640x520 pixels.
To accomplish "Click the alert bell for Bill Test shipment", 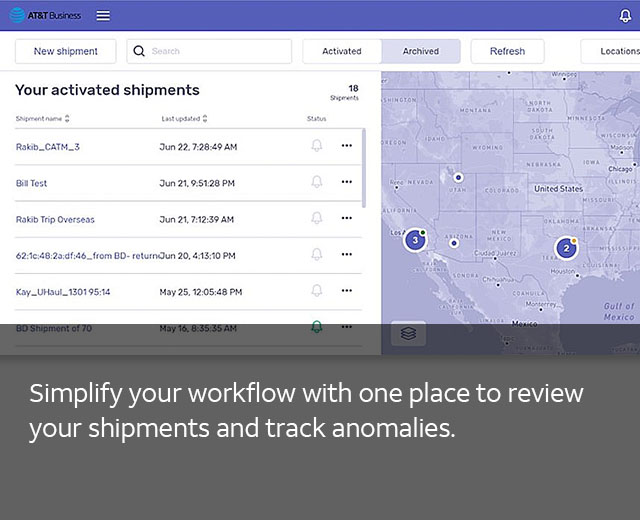I will [317, 182].
